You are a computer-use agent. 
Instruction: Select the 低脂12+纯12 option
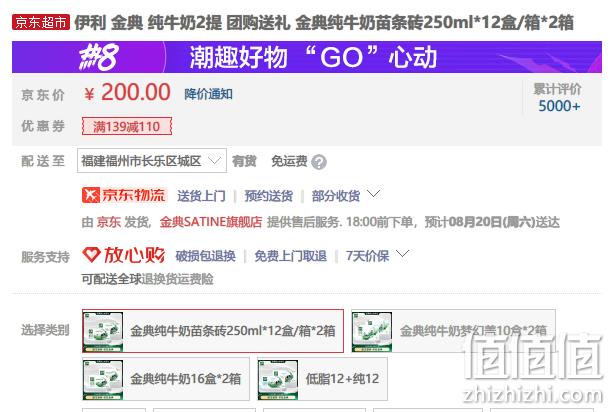[x=322, y=379]
